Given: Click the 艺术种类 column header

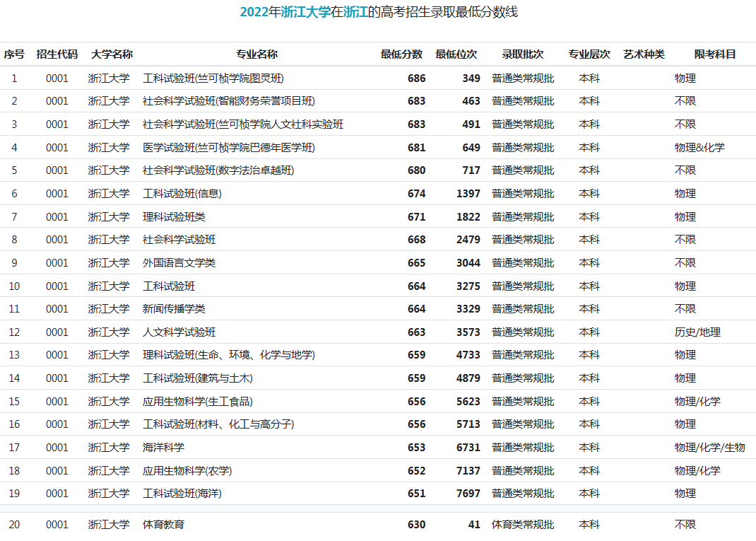Looking at the screenshot, I should click(644, 54).
